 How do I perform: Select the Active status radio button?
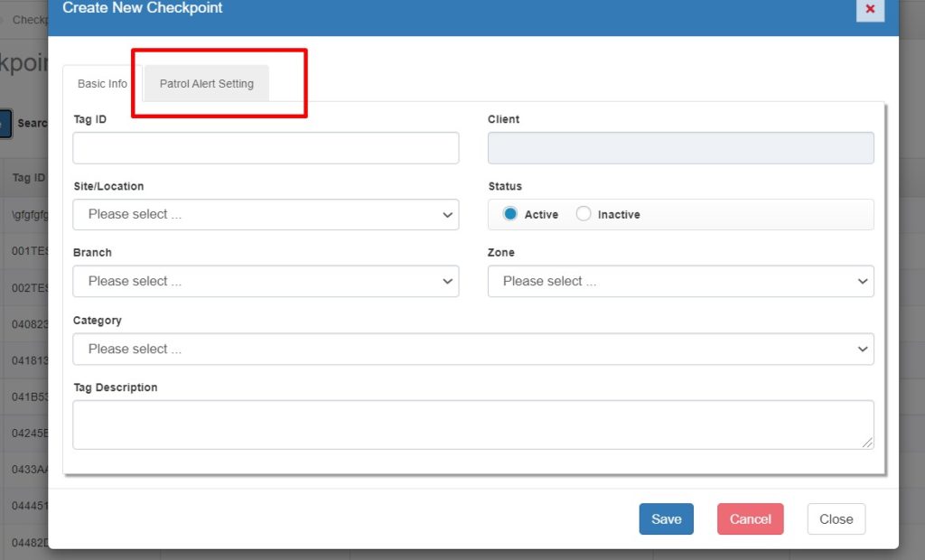coord(510,214)
